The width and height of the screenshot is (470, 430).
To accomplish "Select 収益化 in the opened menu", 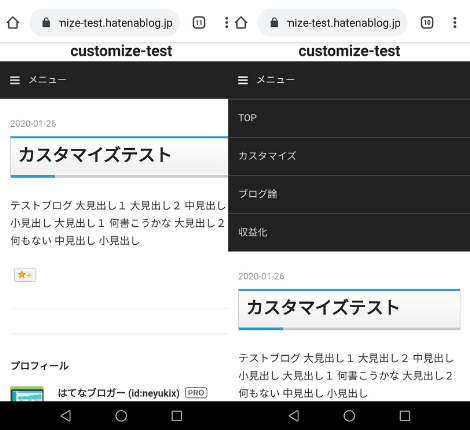I will pyautogui.click(x=349, y=232).
